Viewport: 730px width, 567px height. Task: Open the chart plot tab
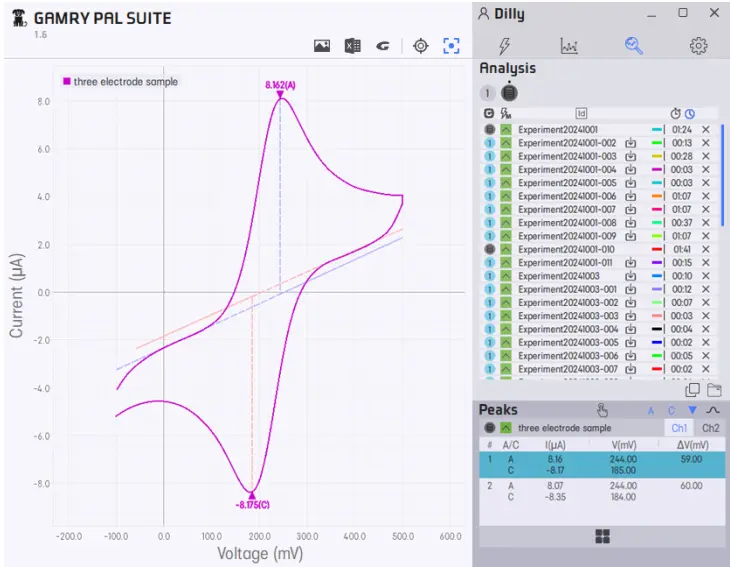(569, 45)
